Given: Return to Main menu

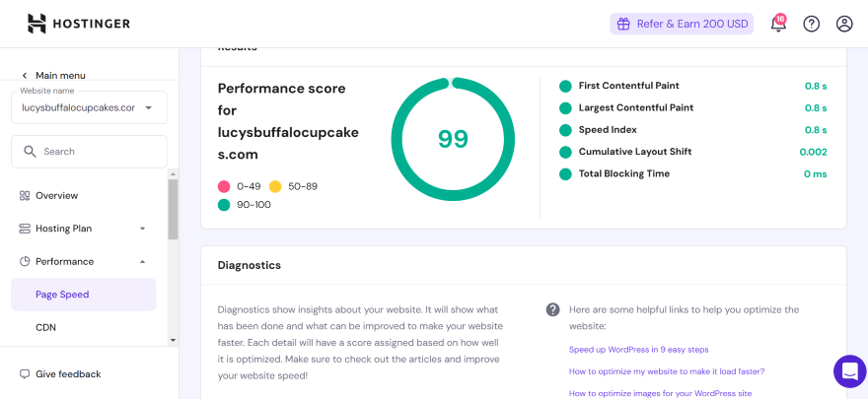Looking at the screenshot, I should (60, 76).
